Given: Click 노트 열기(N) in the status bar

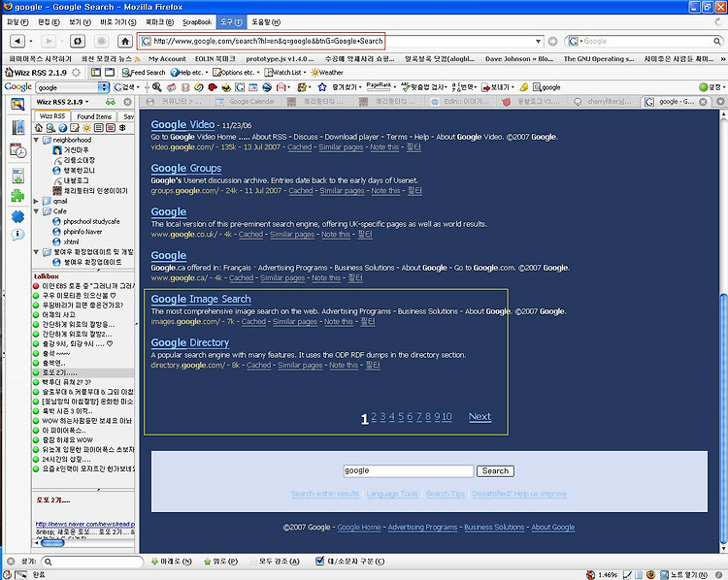Looking at the screenshot, I should tap(684, 575).
